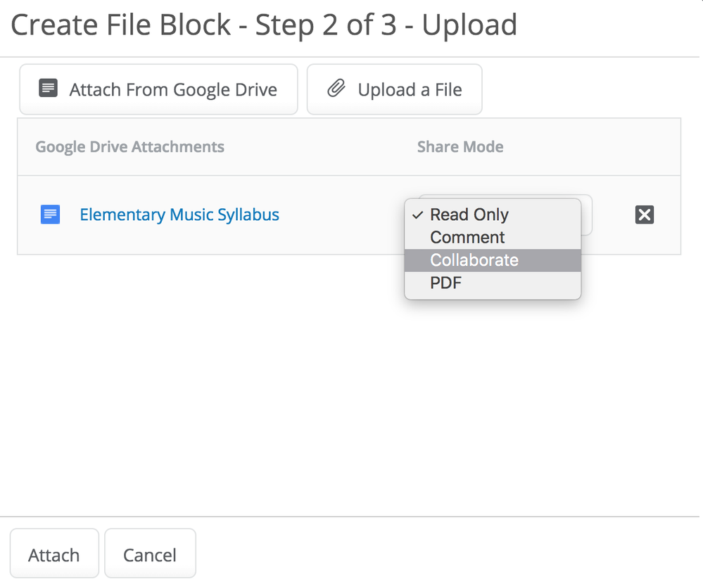Confirm with the Attach button
Screen dimensions: 703x588
pos(53,554)
